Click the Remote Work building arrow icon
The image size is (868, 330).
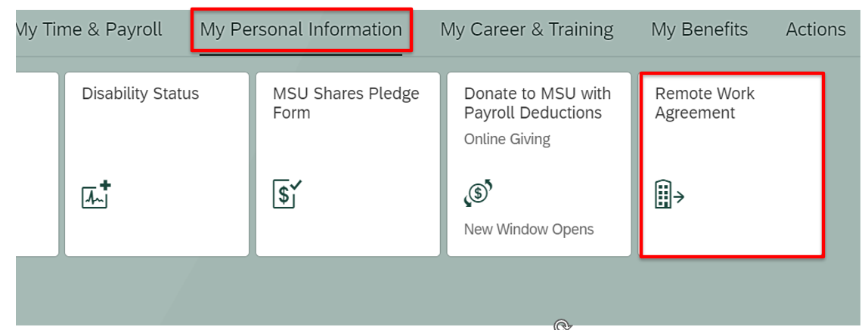tap(668, 195)
